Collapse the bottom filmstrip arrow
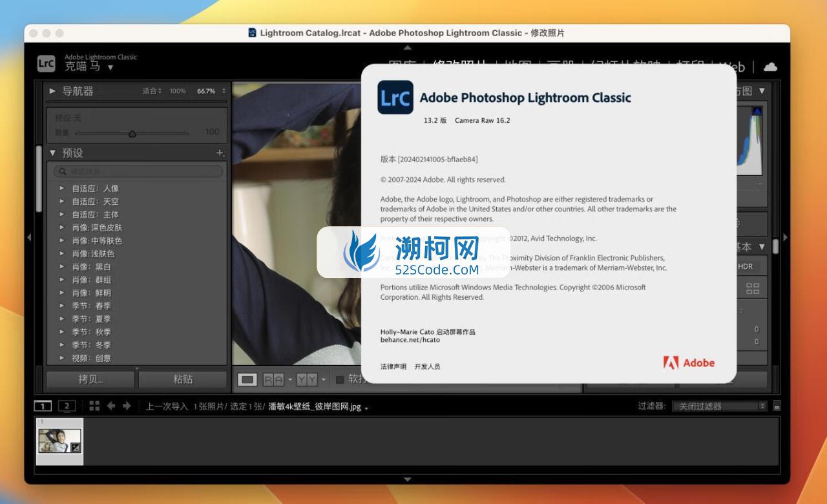827x504 pixels. point(407,479)
